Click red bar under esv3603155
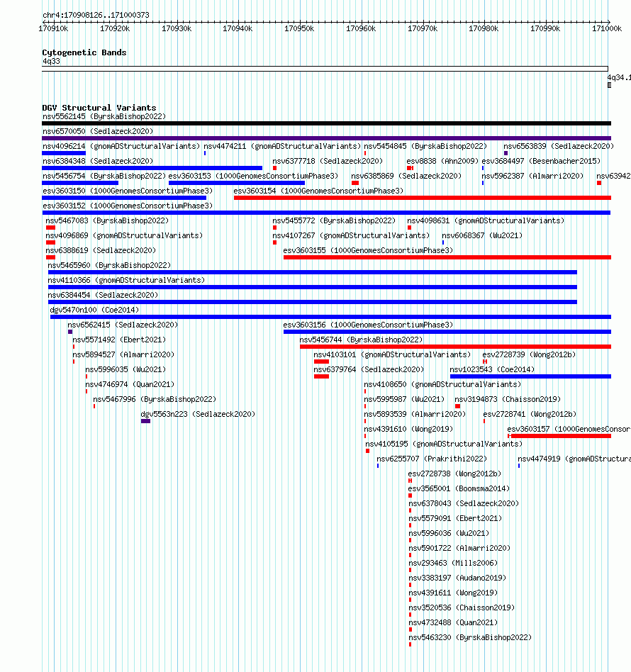The height and width of the screenshot is (672, 631). (x=447, y=257)
